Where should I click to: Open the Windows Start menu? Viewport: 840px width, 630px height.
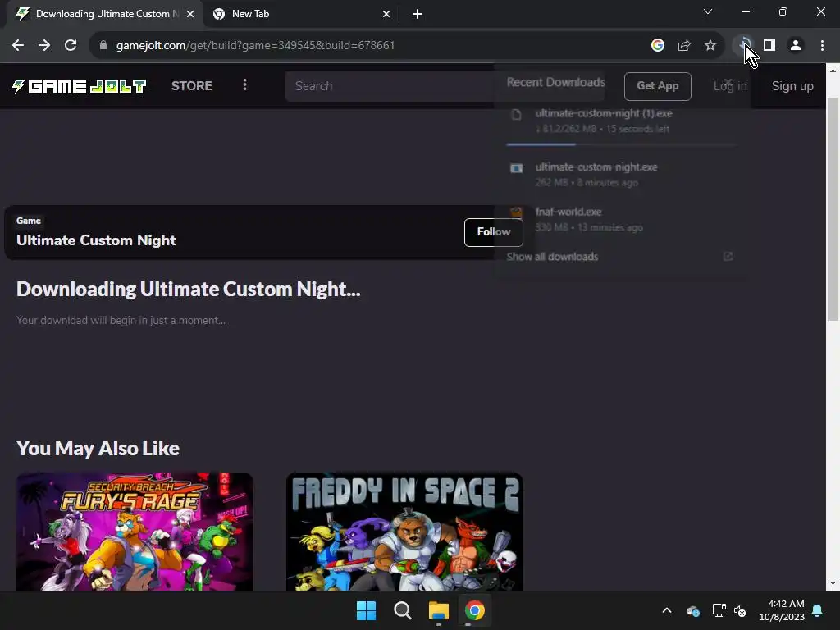pos(367,610)
